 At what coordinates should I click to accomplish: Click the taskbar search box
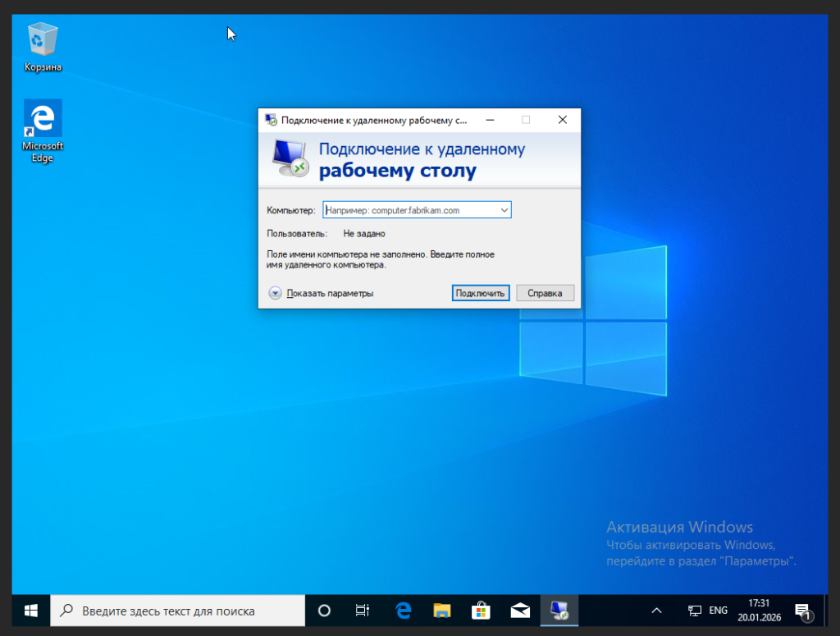coord(178,611)
